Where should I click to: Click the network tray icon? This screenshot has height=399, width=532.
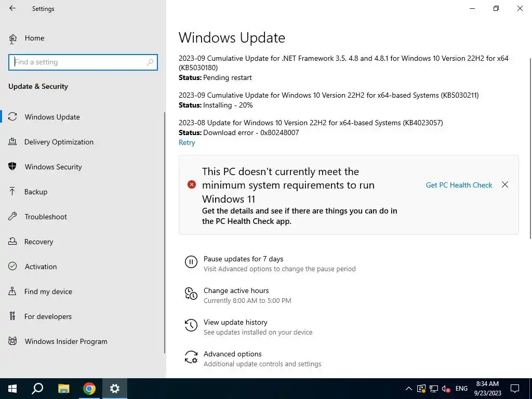pyautogui.click(x=434, y=389)
